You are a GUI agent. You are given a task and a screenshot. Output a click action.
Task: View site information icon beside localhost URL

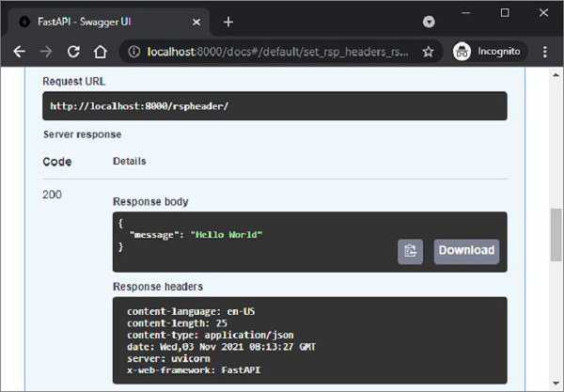click(x=133, y=52)
